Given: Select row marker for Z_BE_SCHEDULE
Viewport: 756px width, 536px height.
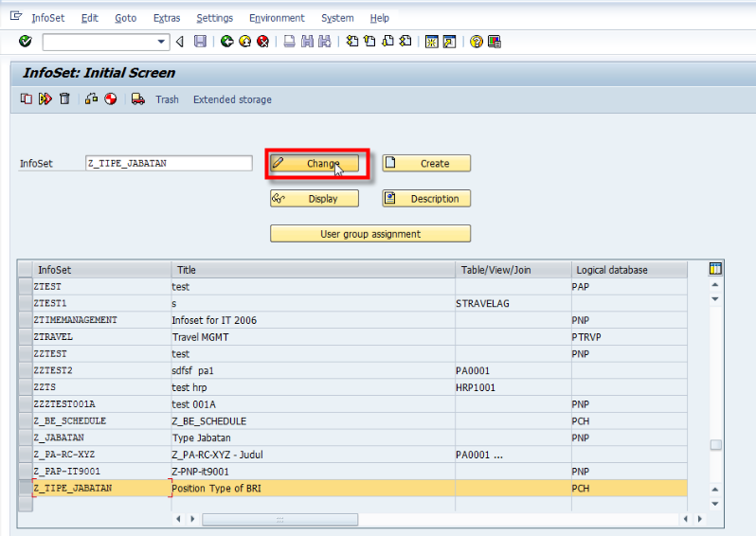Looking at the screenshot, I should [25, 420].
